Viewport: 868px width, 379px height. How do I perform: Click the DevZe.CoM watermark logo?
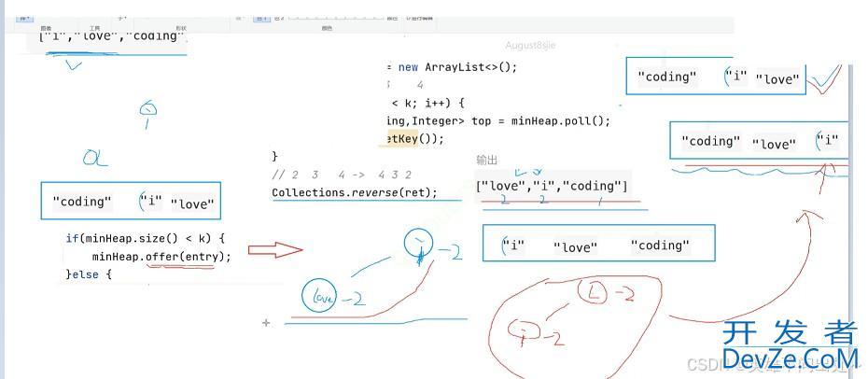(789, 347)
